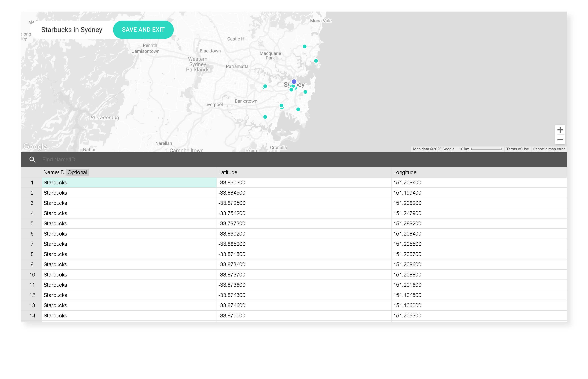Select row 1 longitude 151.208400
Screen dimensions: 588x379
click(x=479, y=183)
